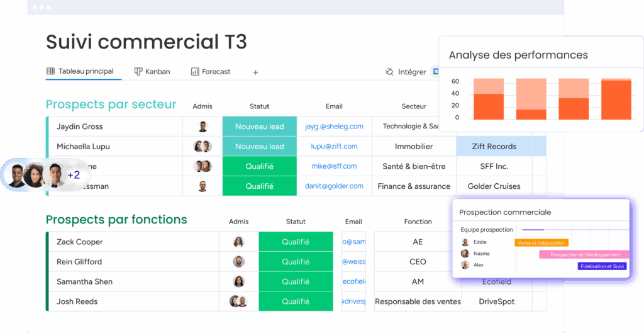Click the Golder Cruises company cell
Image resolution: width=644 pixels, height=333 pixels.
point(494,186)
